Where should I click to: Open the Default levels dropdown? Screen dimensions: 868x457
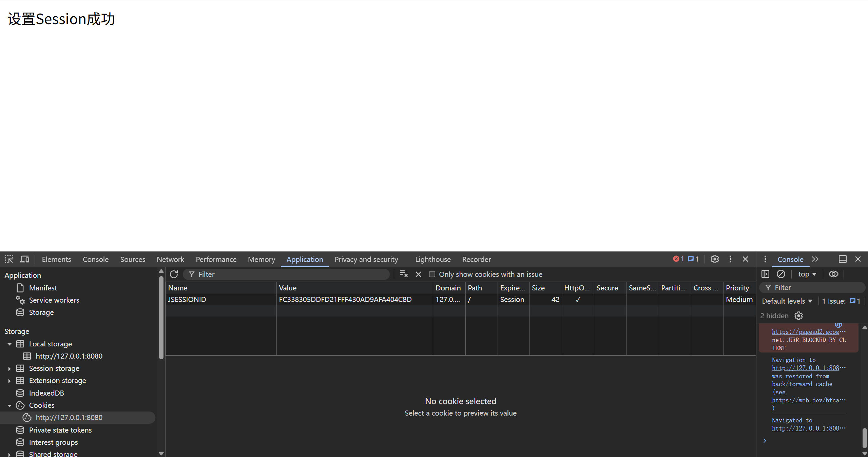[787, 301]
